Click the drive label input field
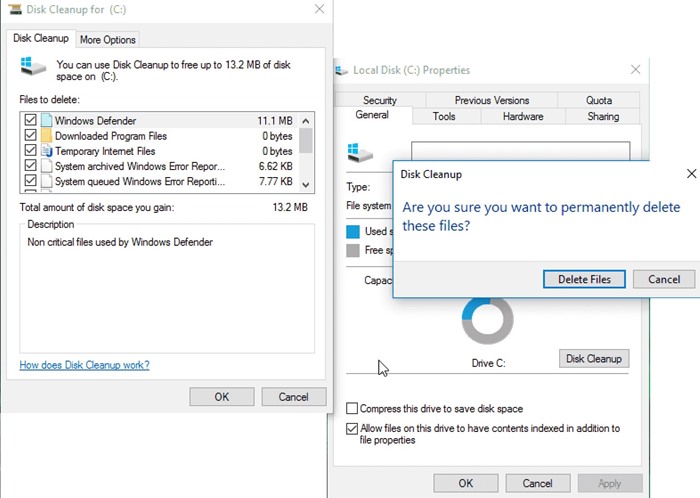Image resolution: width=700 pixels, height=498 pixels. click(x=521, y=151)
